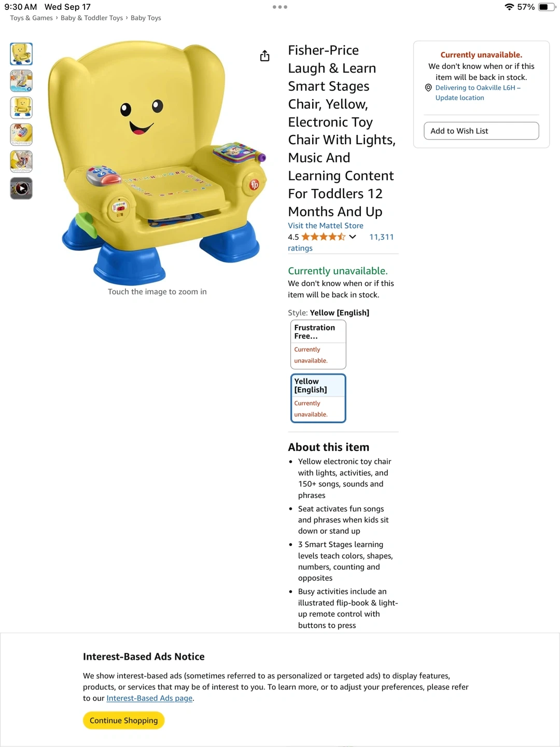Select the Yellow [English] style option
Image resolution: width=560 pixels, height=747 pixels.
[318, 398]
